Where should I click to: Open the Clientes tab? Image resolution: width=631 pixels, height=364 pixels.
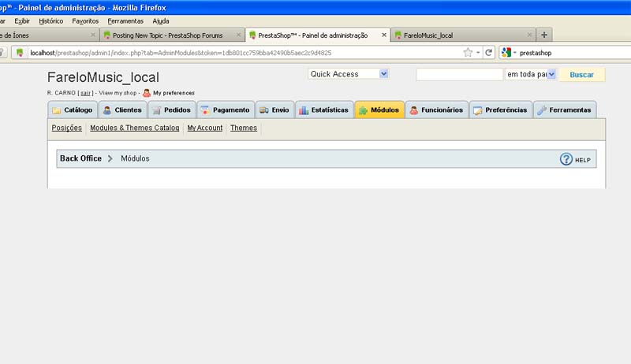pos(122,110)
